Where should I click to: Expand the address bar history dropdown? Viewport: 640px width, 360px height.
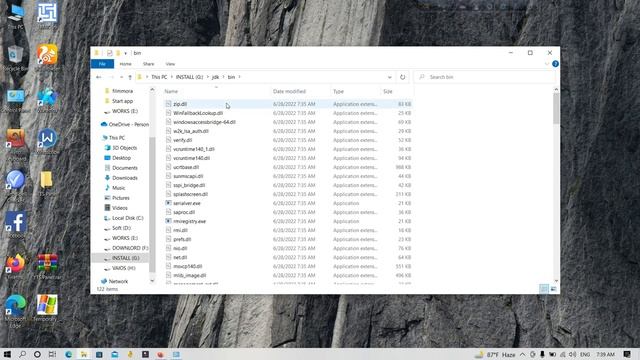[x=390, y=77]
